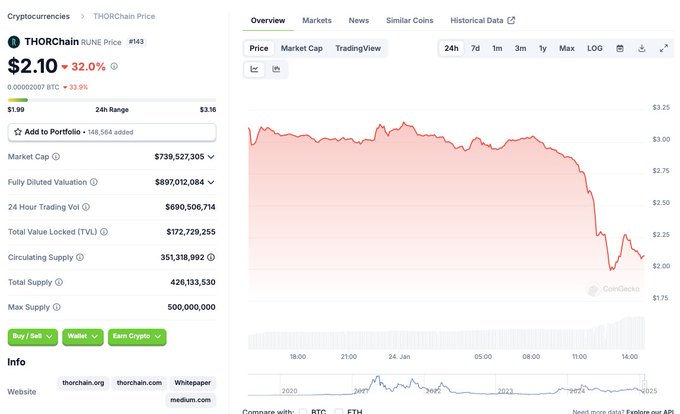Open the calendar date range picker icon
The width and height of the screenshot is (680, 414).
620,48
